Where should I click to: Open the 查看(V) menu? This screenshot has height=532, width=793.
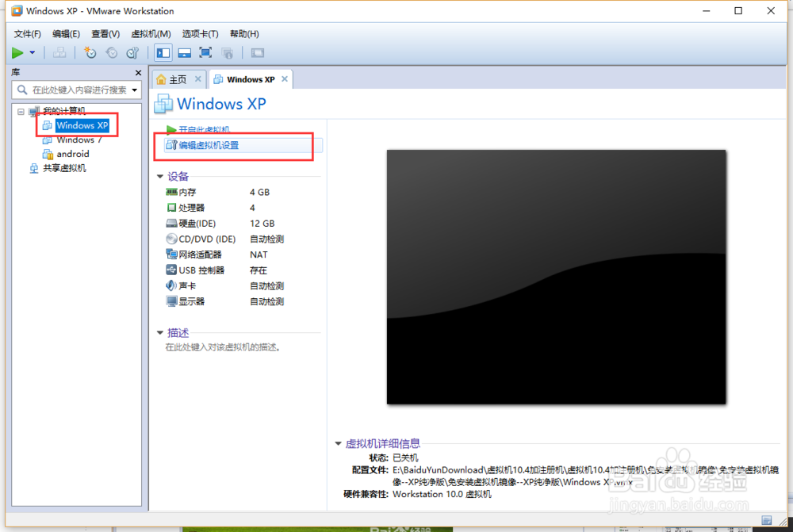pos(105,34)
